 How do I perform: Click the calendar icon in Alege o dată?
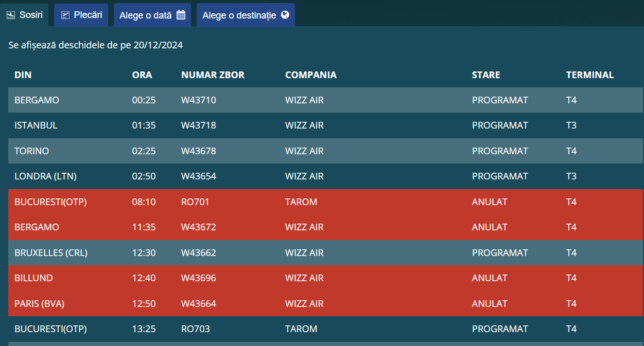pos(181,15)
